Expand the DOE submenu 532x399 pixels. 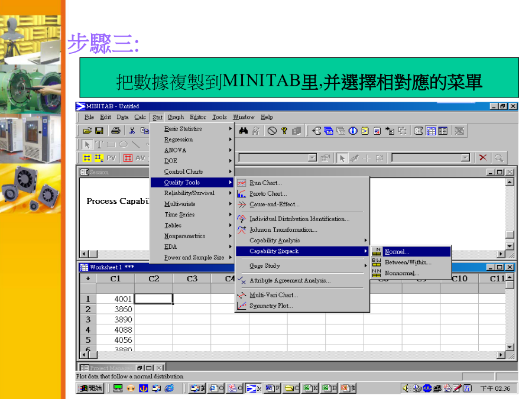[192, 161]
